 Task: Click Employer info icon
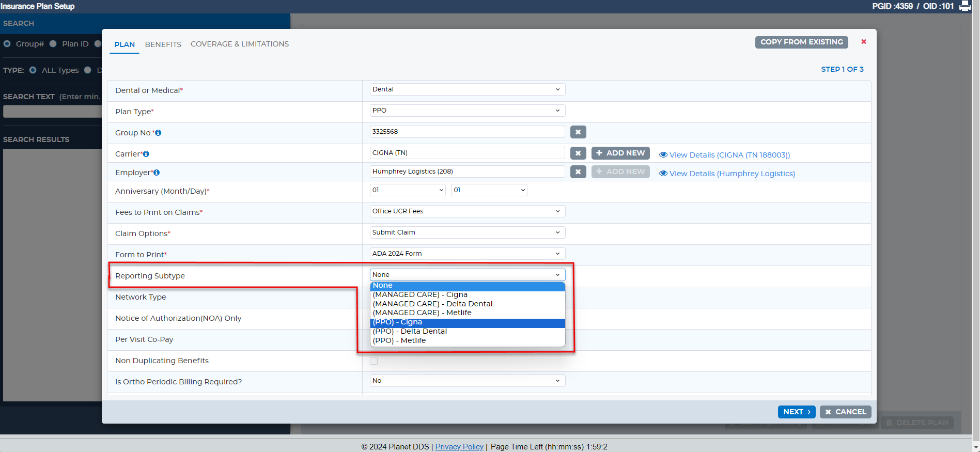click(157, 173)
